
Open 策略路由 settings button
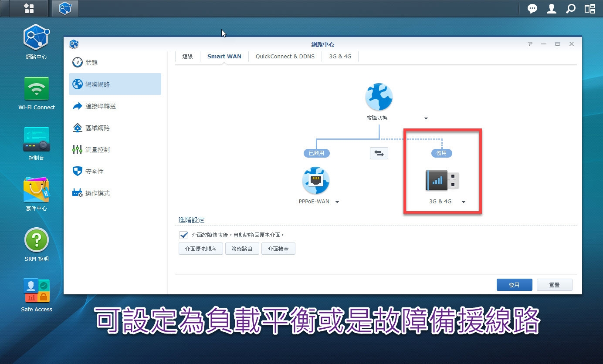pyautogui.click(x=242, y=249)
